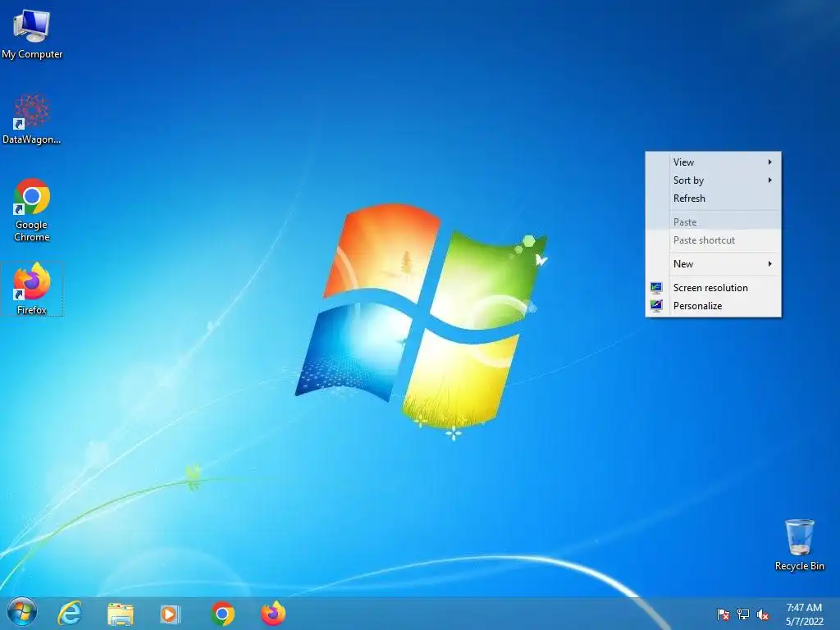Open the network status tray icon

point(743,614)
